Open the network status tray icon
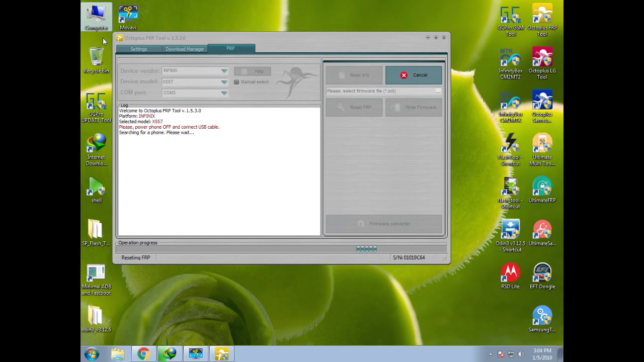The width and height of the screenshot is (644, 362). pos(511,354)
